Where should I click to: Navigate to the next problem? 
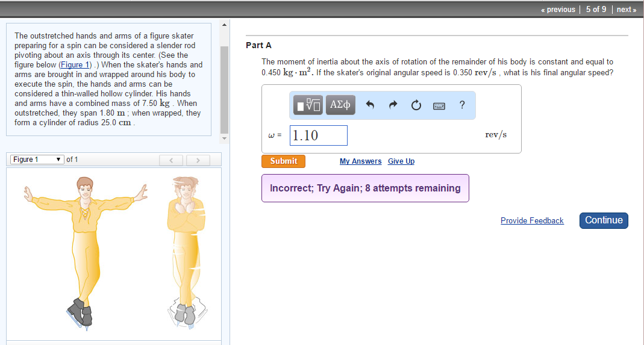click(x=626, y=9)
